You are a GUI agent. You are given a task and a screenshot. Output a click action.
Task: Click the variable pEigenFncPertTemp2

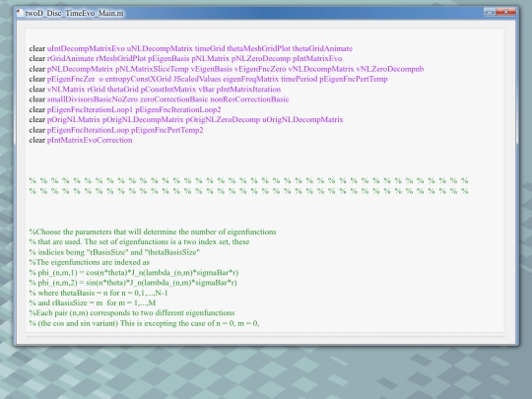coord(166,130)
